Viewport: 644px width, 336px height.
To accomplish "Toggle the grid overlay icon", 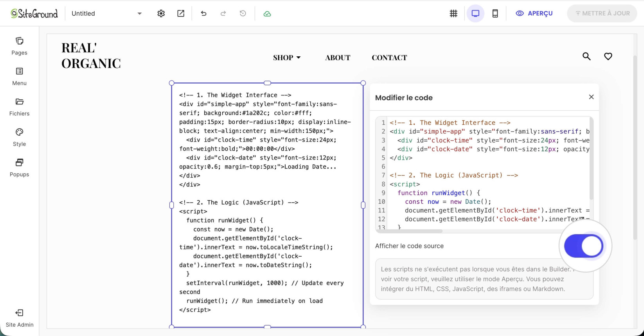I will click(453, 13).
